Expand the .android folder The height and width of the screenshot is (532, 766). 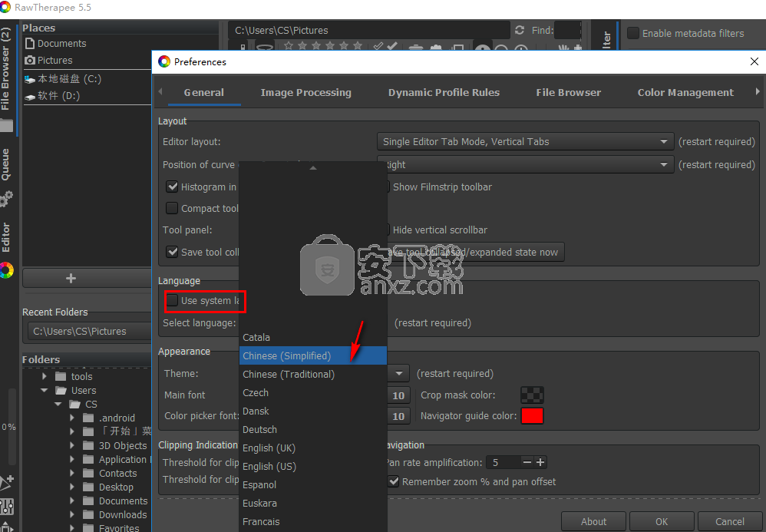click(x=72, y=418)
